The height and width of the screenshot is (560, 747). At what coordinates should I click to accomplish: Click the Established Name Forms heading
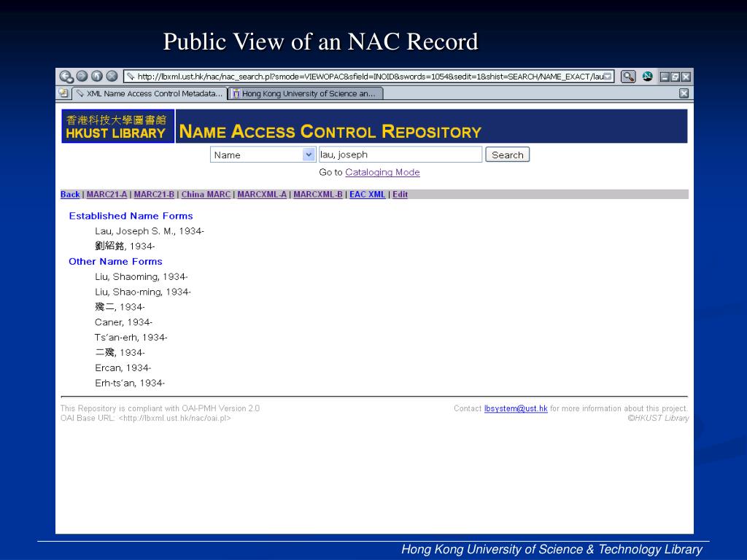pos(131,216)
